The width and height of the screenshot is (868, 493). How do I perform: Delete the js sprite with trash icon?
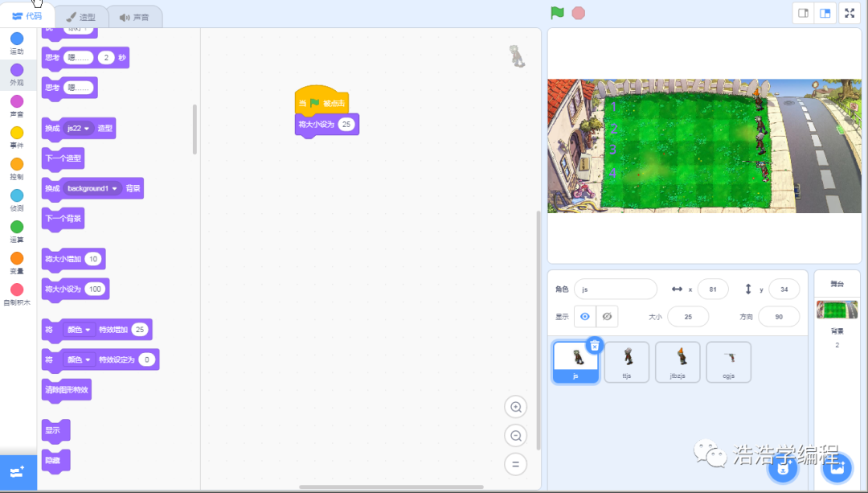[x=594, y=346]
